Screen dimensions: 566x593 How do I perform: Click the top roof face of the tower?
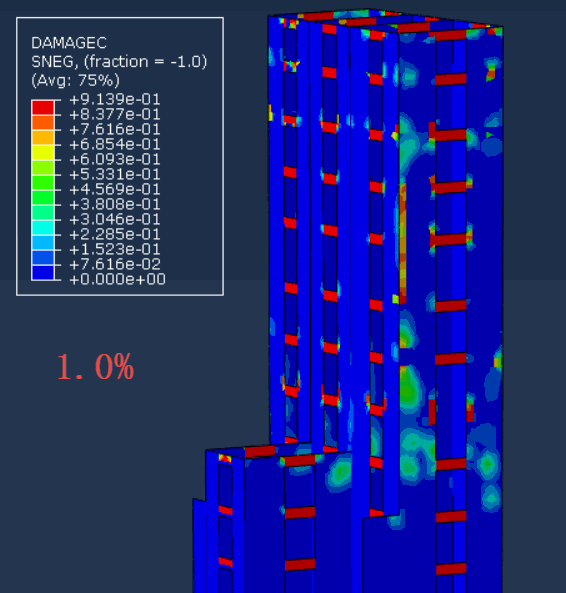pos(386,21)
